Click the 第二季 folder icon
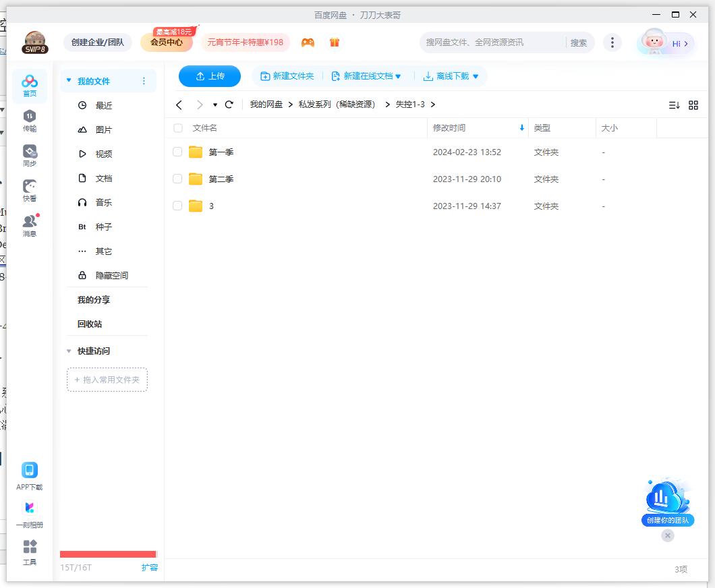The image size is (715, 588). tap(196, 179)
